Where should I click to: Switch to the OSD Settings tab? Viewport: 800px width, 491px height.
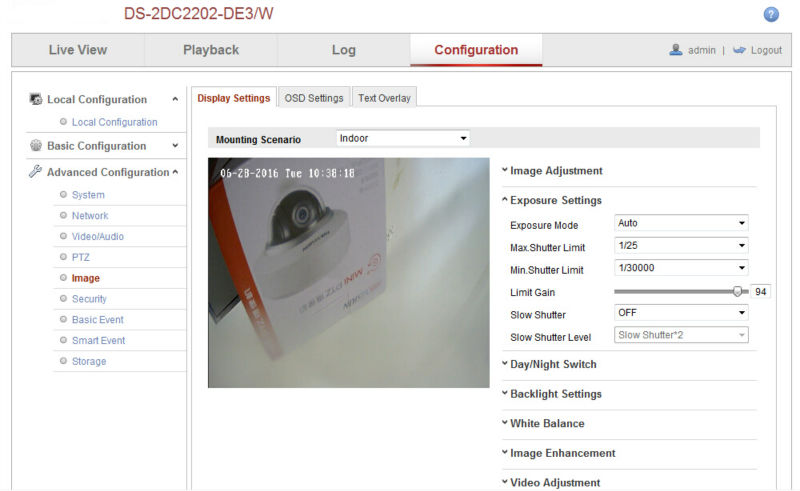coord(313,98)
